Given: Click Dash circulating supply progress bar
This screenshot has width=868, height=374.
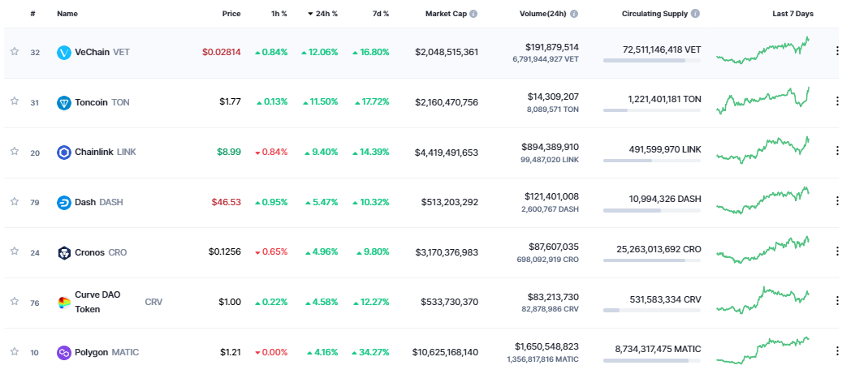Looking at the screenshot, I should [x=651, y=210].
